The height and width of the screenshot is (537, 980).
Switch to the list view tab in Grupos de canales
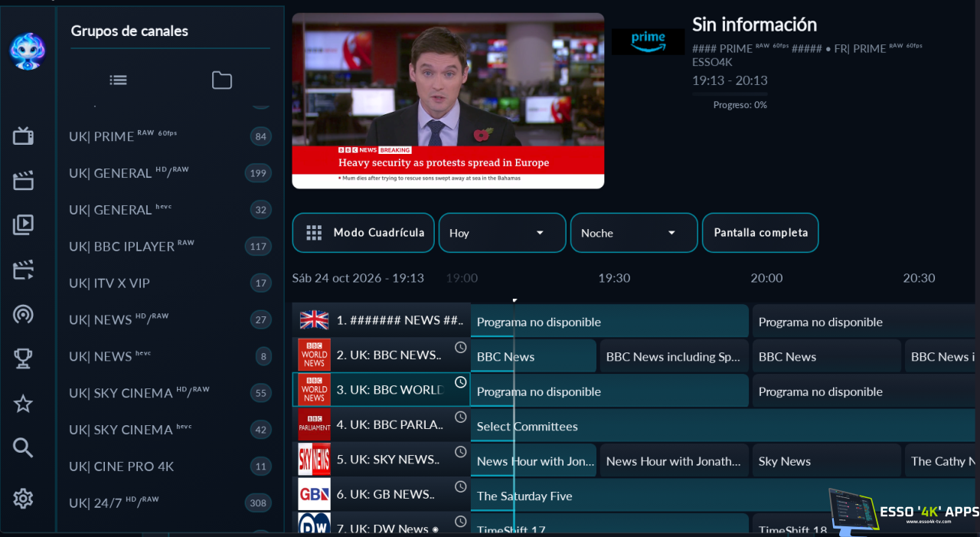[118, 80]
